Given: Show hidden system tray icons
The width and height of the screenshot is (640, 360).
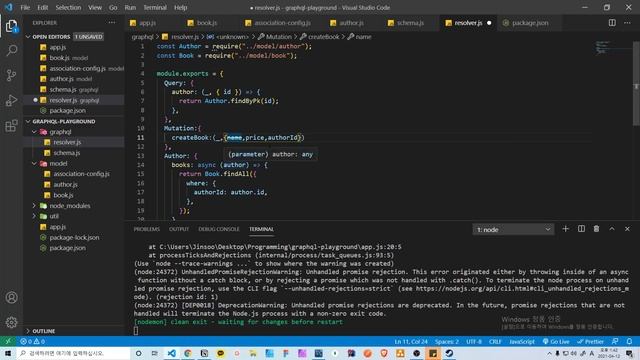Looking at the screenshot, I should pyautogui.click(x=549, y=353).
